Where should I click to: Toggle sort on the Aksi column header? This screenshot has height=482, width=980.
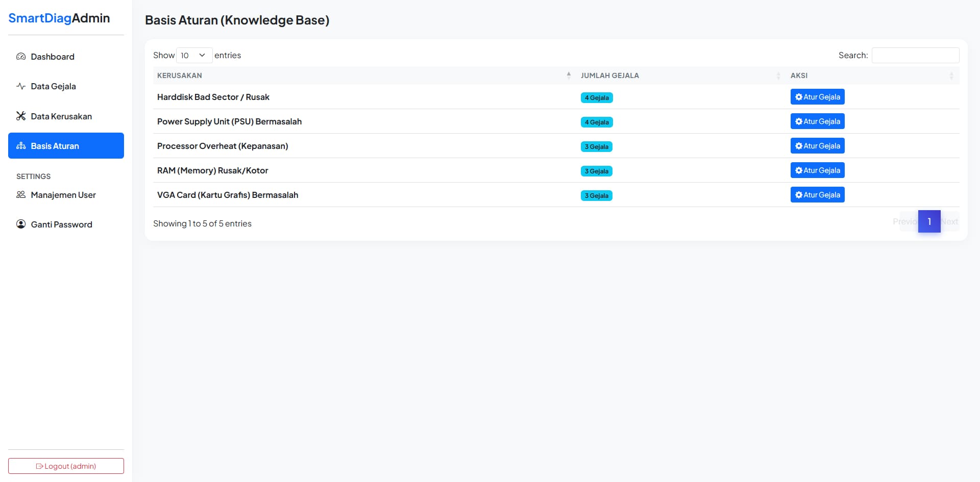point(951,75)
